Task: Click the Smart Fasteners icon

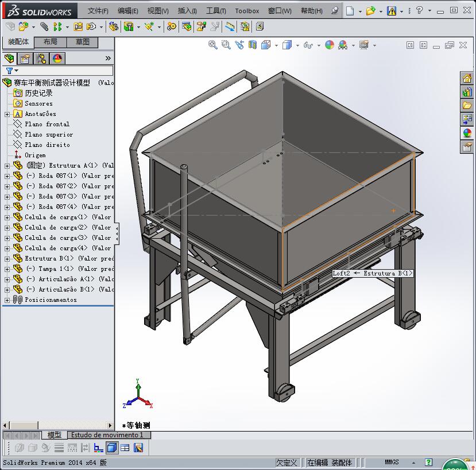Action: tap(78, 27)
